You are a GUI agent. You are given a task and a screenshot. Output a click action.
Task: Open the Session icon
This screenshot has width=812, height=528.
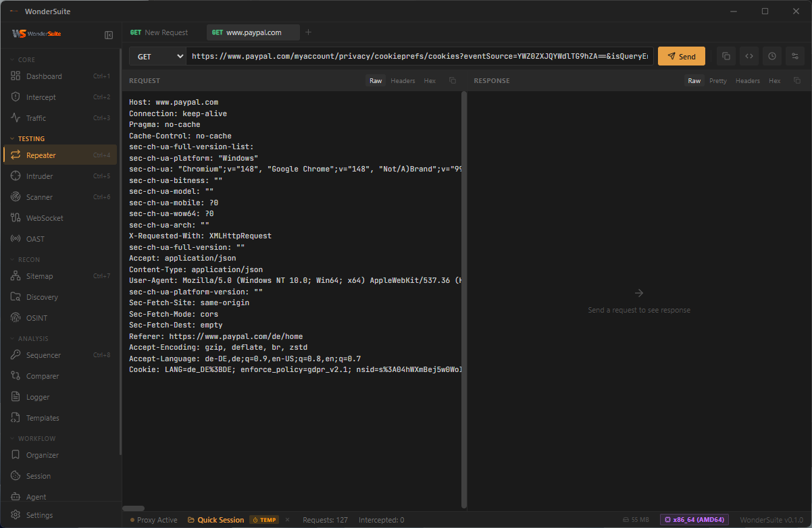[16, 476]
